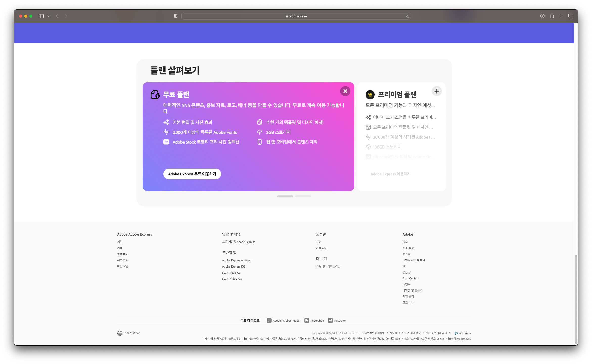The width and height of the screenshot is (592, 364).
Task: Open sidebar options dropdown arrow
Action: 48,16
